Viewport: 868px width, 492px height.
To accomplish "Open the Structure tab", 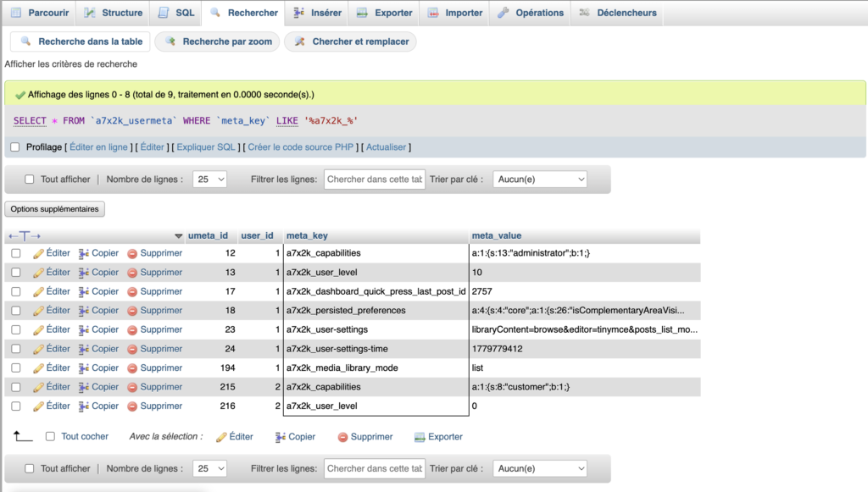I will point(113,13).
